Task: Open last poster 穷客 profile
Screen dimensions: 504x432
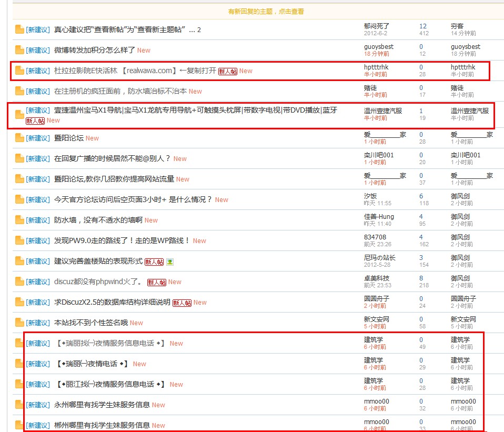Action: tap(457, 26)
